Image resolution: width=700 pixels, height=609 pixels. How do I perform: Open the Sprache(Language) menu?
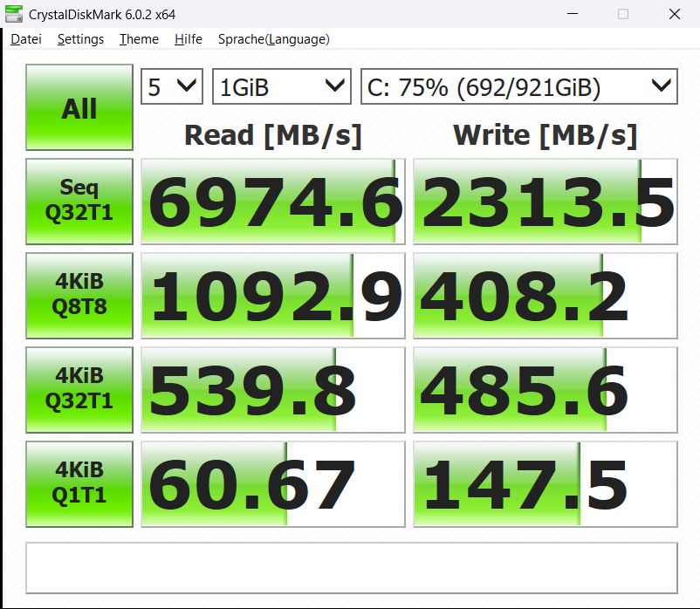pyautogui.click(x=273, y=39)
